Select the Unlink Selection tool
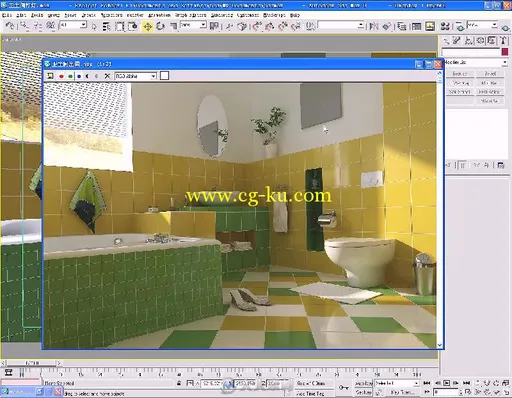 [37, 26]
